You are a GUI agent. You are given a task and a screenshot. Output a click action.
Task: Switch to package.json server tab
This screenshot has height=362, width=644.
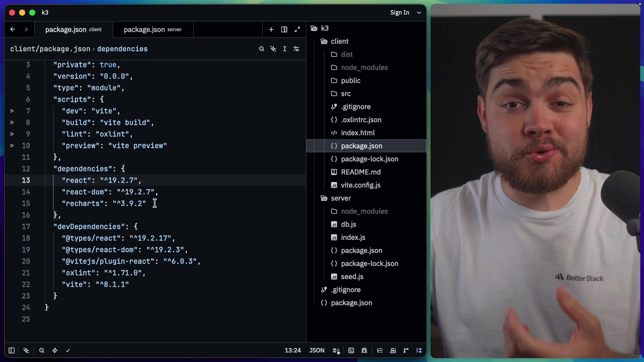tap(153, 29)
